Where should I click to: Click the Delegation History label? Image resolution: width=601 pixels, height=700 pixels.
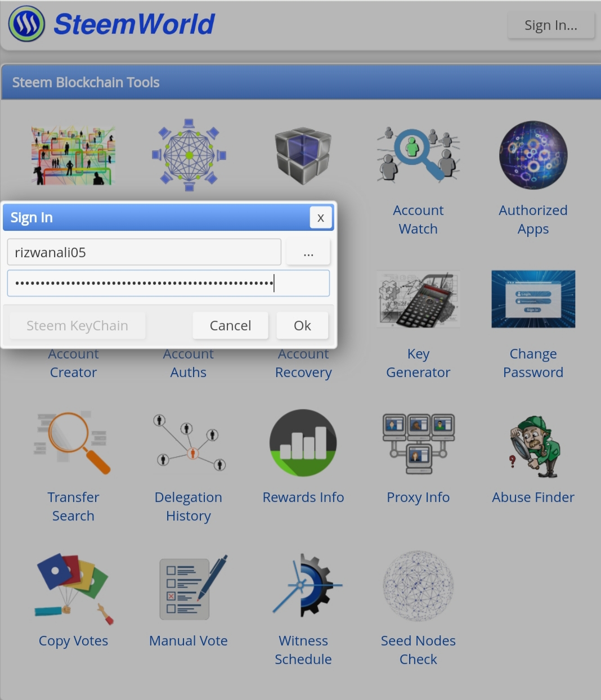tap(189, 506)
